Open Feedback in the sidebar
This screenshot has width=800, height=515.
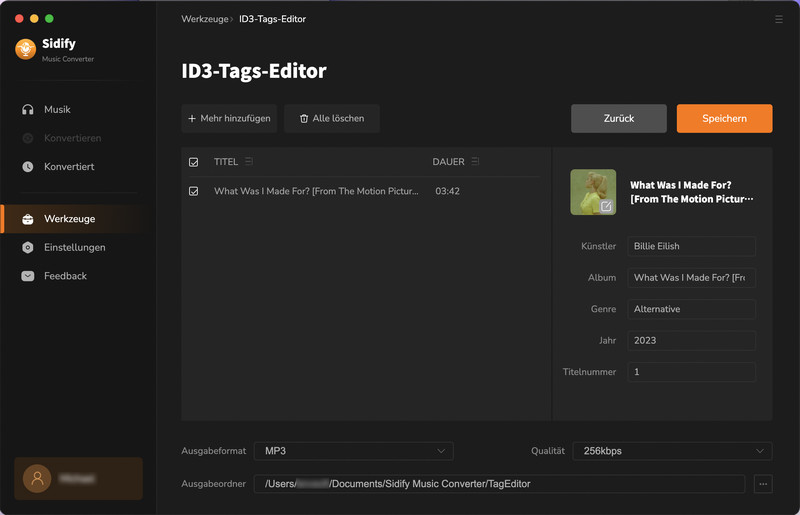click(x=65, y=276)
